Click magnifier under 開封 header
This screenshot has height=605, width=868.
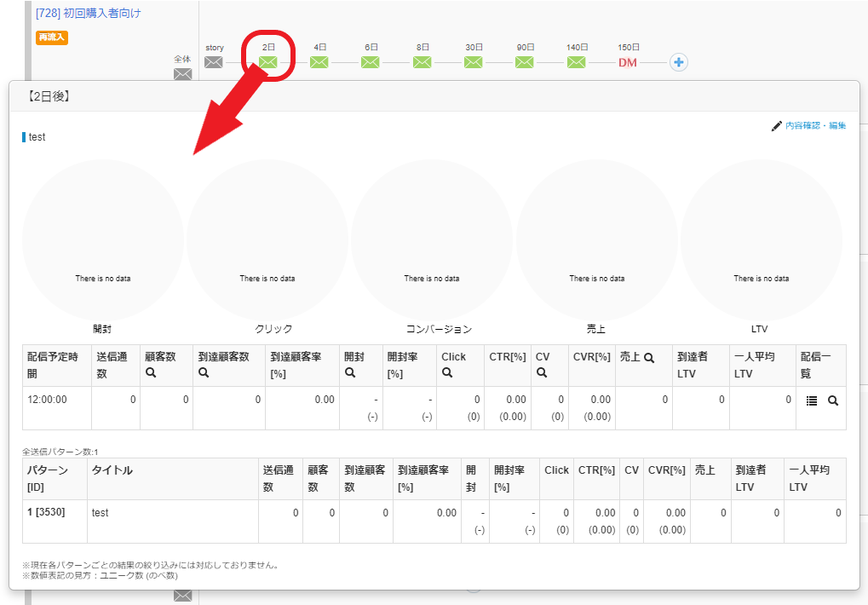coord(349,372)
